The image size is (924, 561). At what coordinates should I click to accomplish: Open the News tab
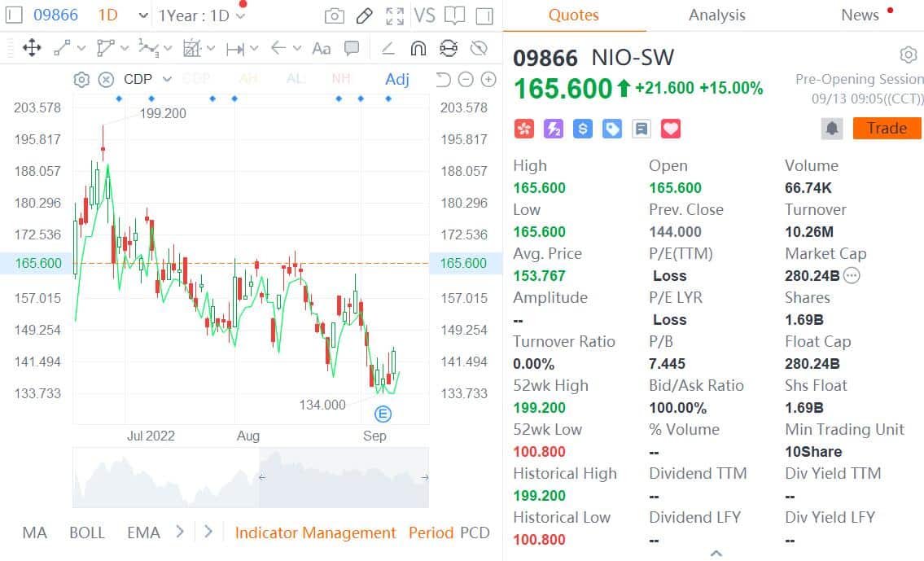[860, 15]
